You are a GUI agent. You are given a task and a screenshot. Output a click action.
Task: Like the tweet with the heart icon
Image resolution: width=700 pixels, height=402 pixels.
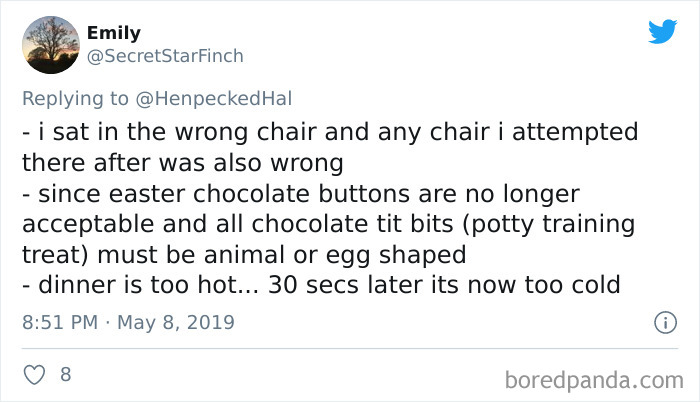pyautogui.click(x=37, y=376)
